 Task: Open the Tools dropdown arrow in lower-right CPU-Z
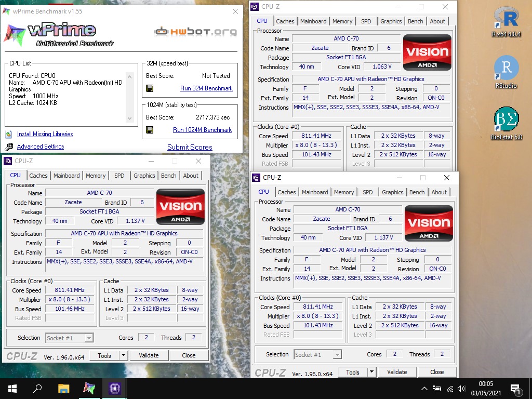[x=371, y=372]
